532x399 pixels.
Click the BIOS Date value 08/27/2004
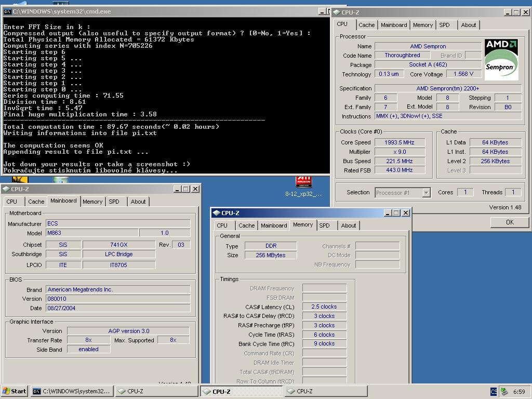118,308
